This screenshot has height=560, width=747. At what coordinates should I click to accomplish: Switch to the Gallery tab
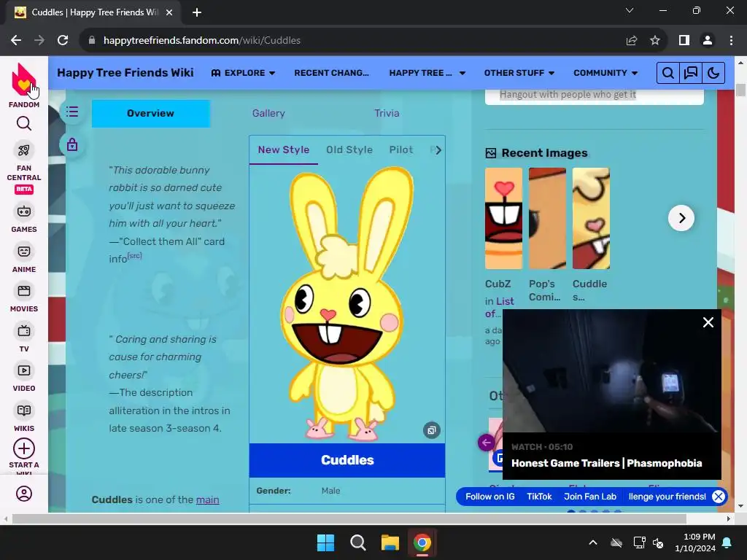(268, 113)
